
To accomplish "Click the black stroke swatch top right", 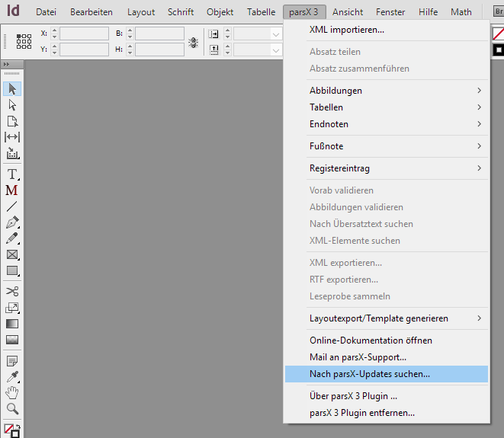I will click(499, 50).
